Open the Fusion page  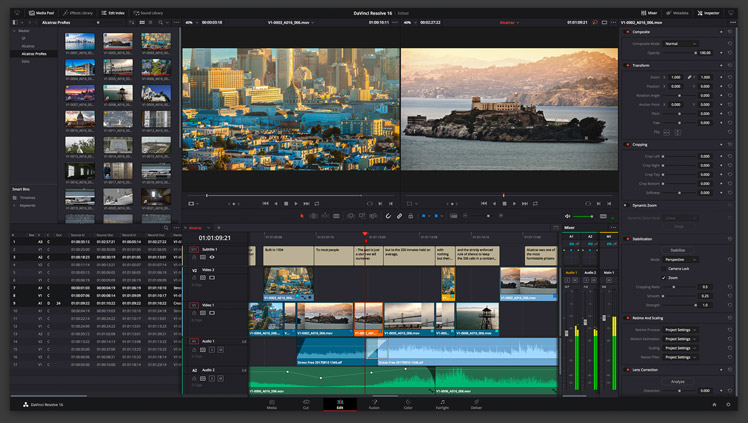(x=374, y=406)
